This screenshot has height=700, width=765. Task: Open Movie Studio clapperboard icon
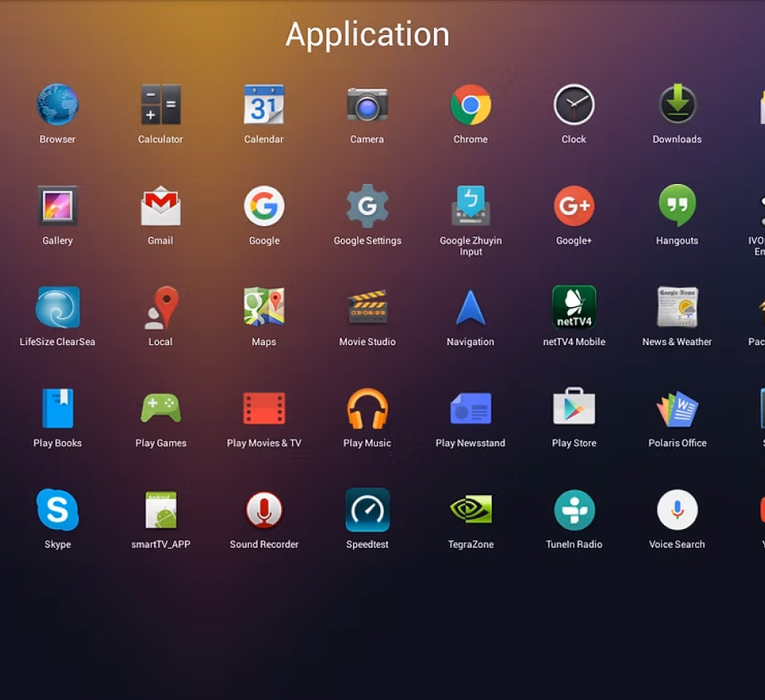point(367,308)
